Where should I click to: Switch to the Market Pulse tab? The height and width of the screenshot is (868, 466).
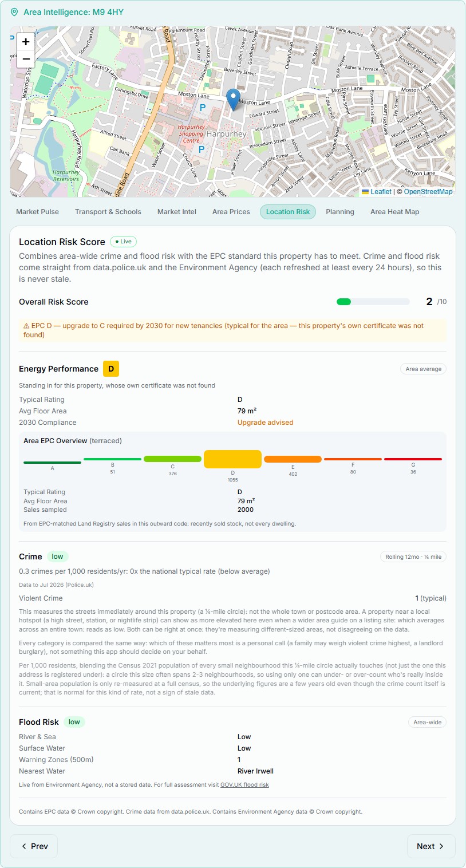[x=37, y=212]
